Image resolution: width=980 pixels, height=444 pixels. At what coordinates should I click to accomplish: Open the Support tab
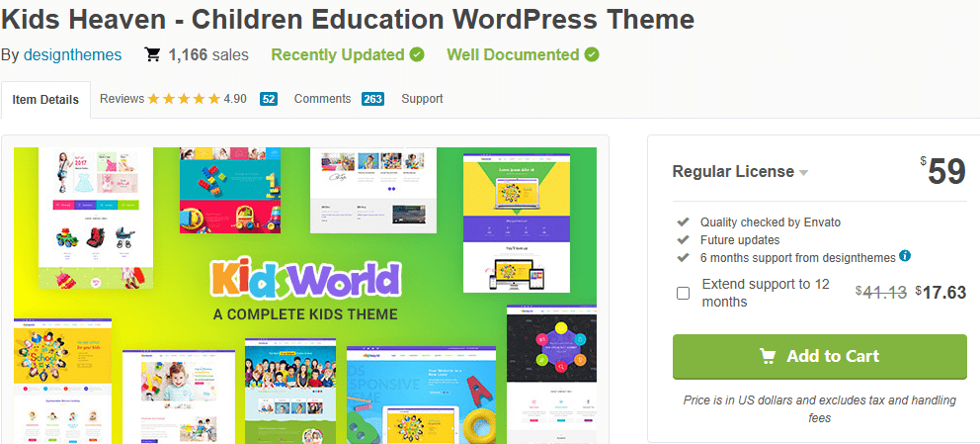click(x=423, y=99)
